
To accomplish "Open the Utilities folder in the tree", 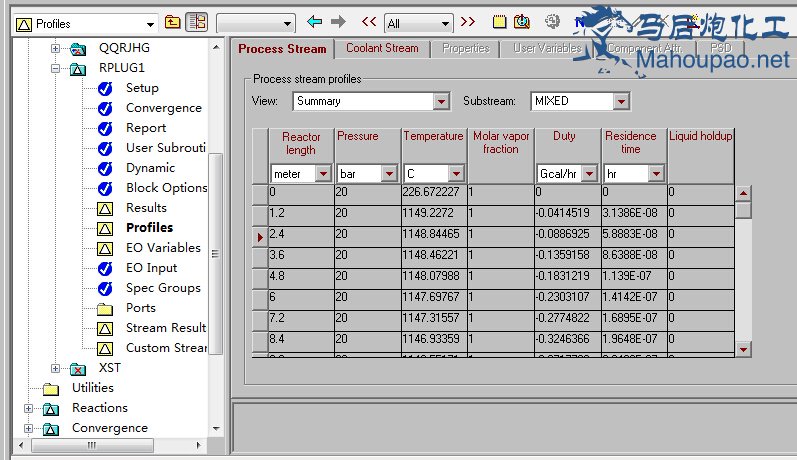I will 93,388.
